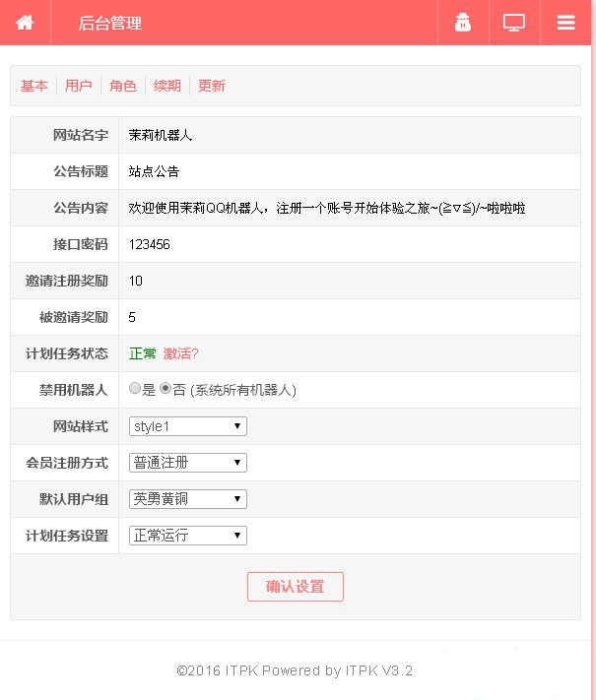Focus the 网站名字 input field
The width and height of the screenshot is (596, 700).
click(350, 135)
